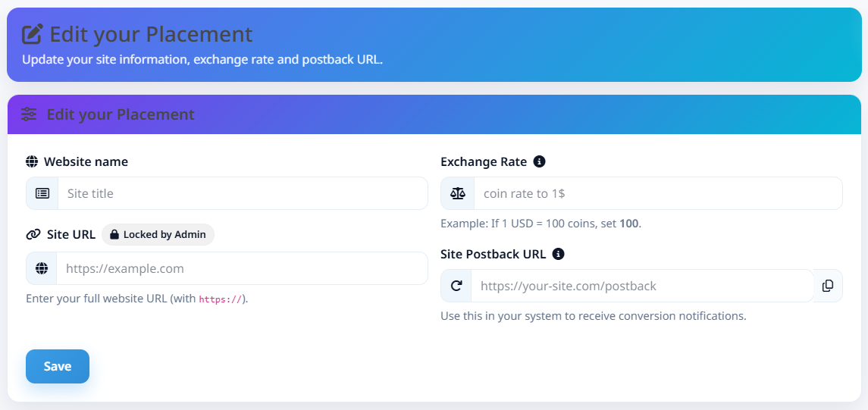This screenshot has height=410, width=868.
Task: Click the refresh icon in postback field
Action: click(x=456, y=286)
